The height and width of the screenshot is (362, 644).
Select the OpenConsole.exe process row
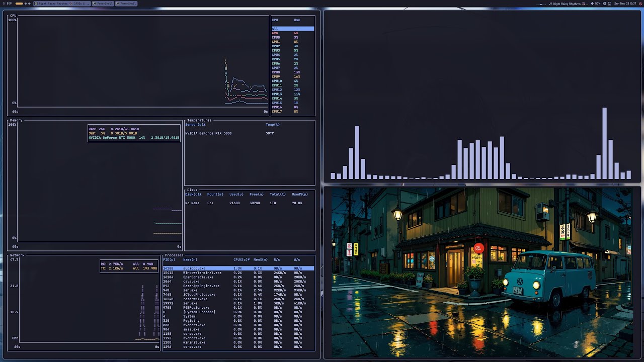pyautogui.click(x=238, y=277)
